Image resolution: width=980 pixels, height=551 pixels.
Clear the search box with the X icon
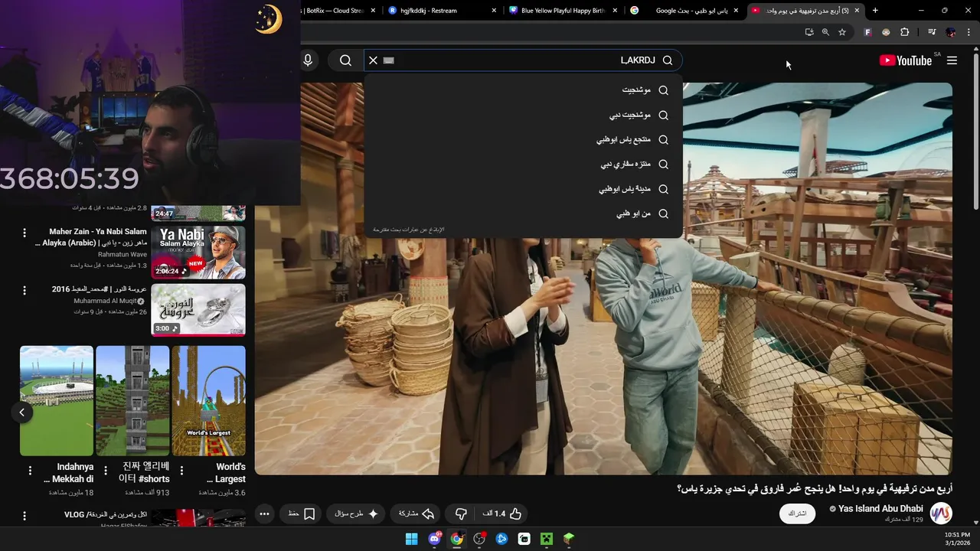point(373,60)
